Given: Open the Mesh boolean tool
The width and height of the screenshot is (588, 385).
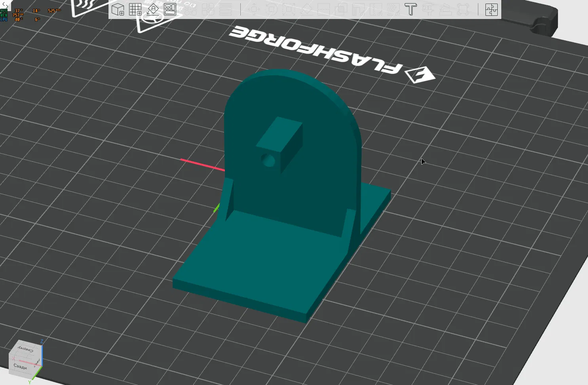Looking at the screenshot, I should [341, 9].
